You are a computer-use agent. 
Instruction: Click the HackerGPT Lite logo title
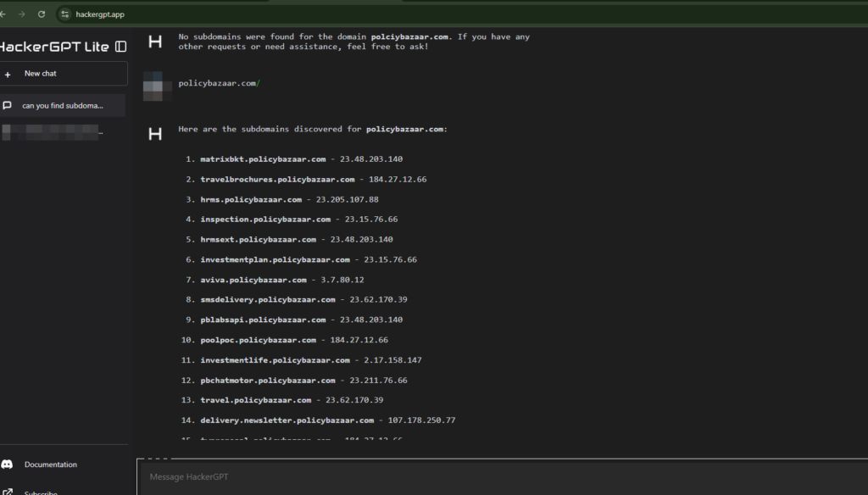pyautogui.click(x=54, y=47)
